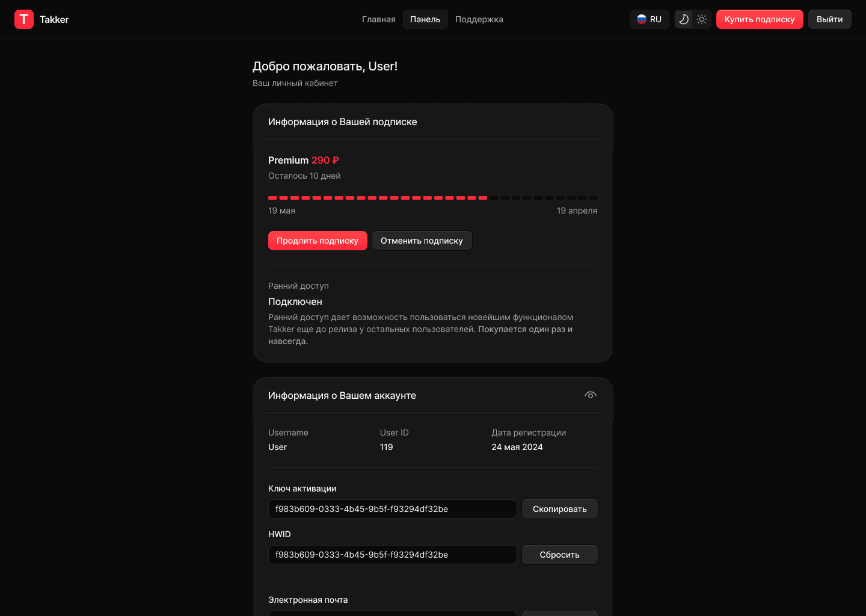The width and height of the screenshot is (866, 616).
Task: Switch to light theme sun icon
Action: (702, 19)
